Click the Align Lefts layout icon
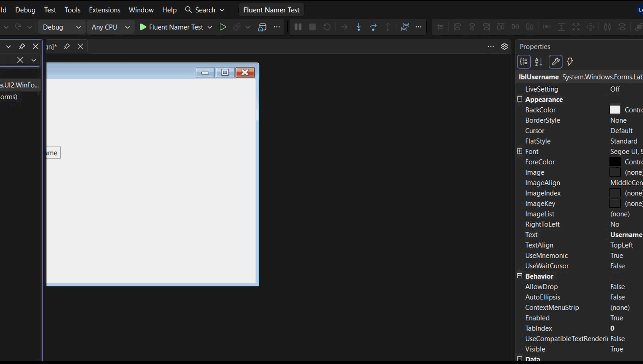Viewport: 643px width, 364px height. coord(457,27)
